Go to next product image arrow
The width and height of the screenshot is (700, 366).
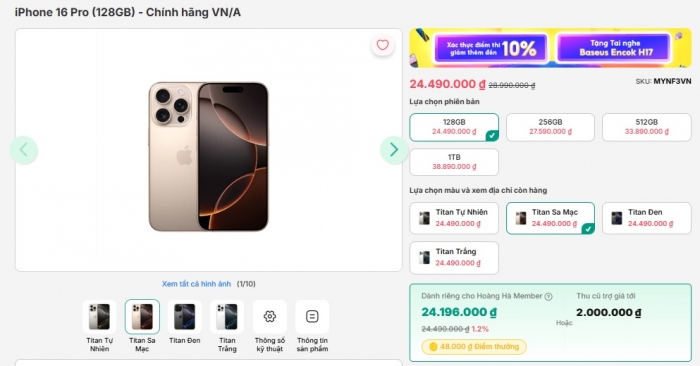[x=394, y=150]
